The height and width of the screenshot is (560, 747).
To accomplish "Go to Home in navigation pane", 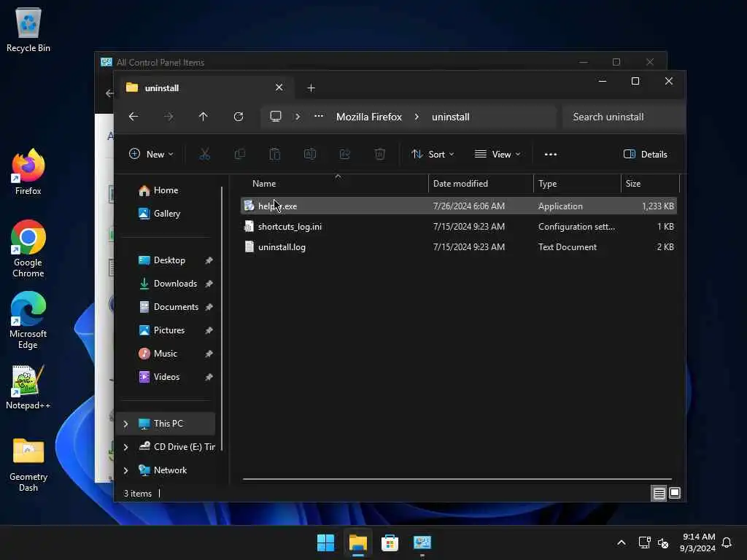I will pos(166,190).
